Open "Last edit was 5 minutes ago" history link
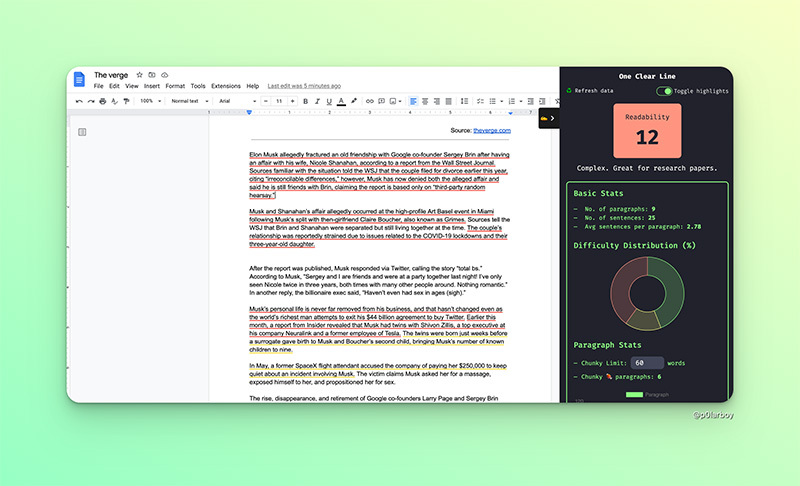The width and height of the screenshot is (800, 486). click(304, 86)
